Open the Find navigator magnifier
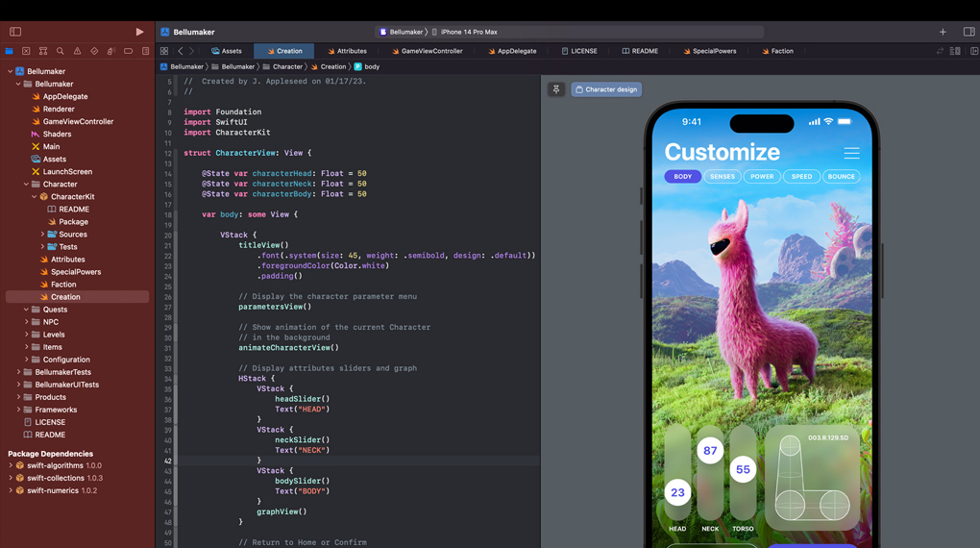The image size is (980, 548). point(60,51)
